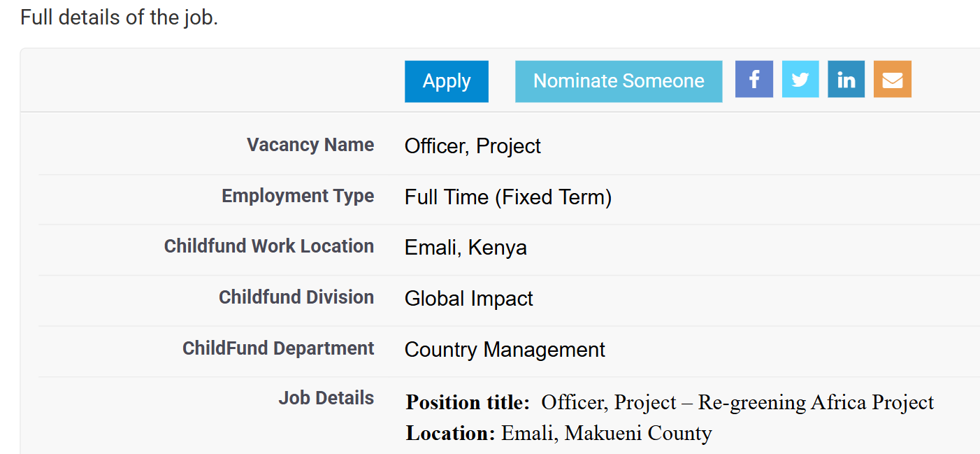Share the job posting via email envelope icon

[x=892, y=79]
